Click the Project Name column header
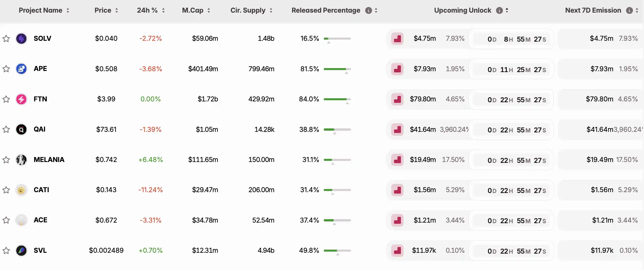 (40, 11)
